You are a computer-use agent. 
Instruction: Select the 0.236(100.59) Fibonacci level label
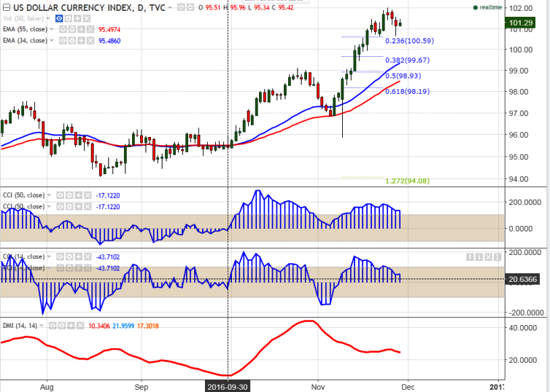[409, 41]
